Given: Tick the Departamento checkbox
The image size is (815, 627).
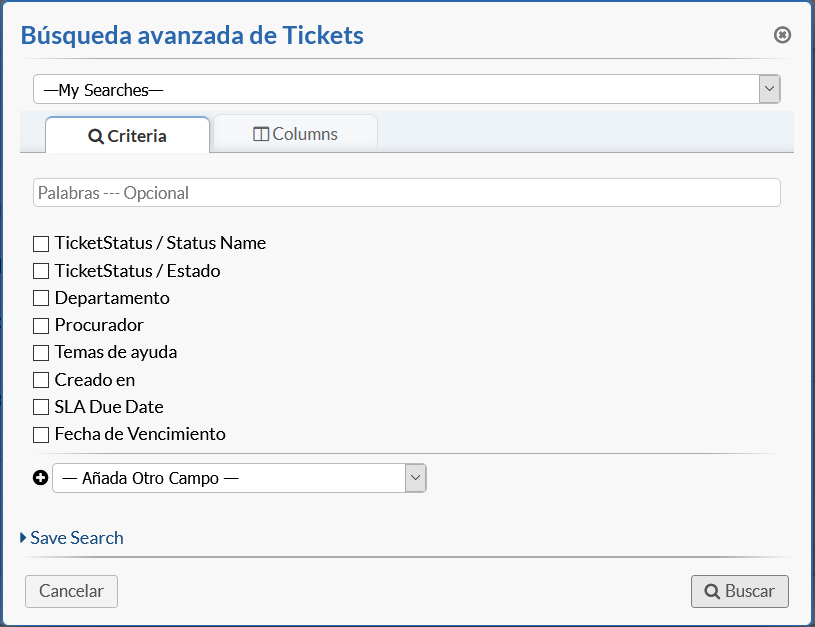Looking at the screenshot, I should pyautogui.click(x=41, y=298).
